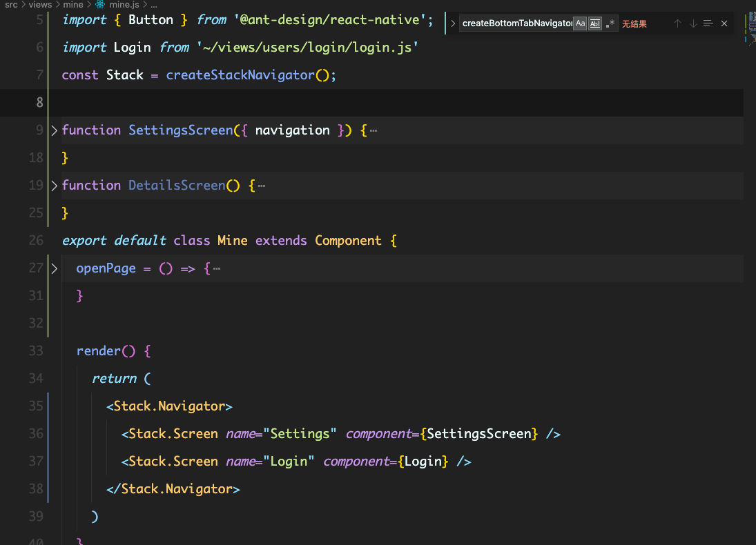Open the trailing ellipsis breadcrumb symbol
The height and width of the screenshot is (545, 756).
[154, 5]
